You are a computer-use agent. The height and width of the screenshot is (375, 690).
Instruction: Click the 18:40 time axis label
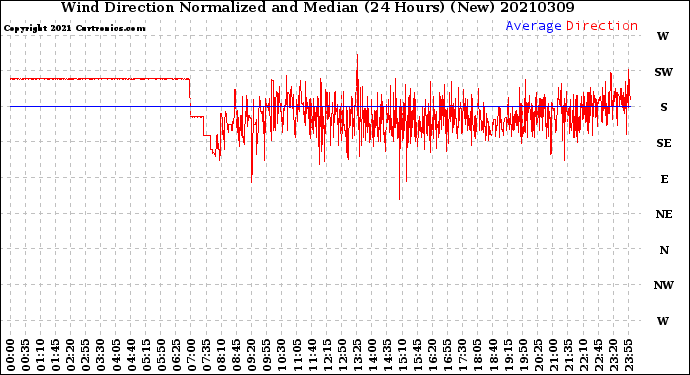pos(493,355)
